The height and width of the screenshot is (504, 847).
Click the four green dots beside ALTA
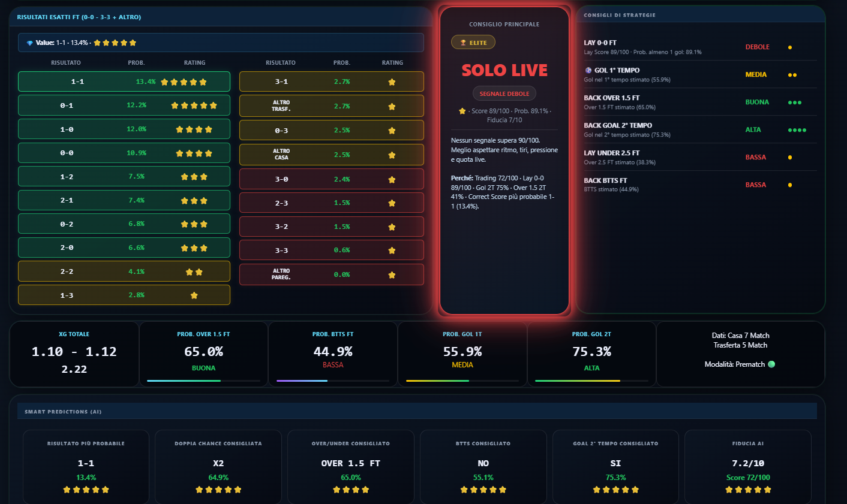coord(797,130)
